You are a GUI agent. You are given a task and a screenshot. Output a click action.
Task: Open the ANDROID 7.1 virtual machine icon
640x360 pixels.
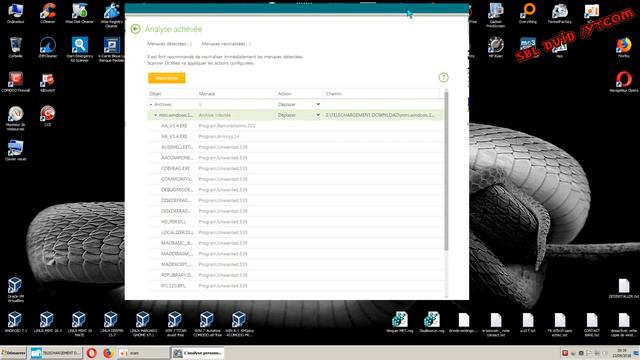[16, 322]
